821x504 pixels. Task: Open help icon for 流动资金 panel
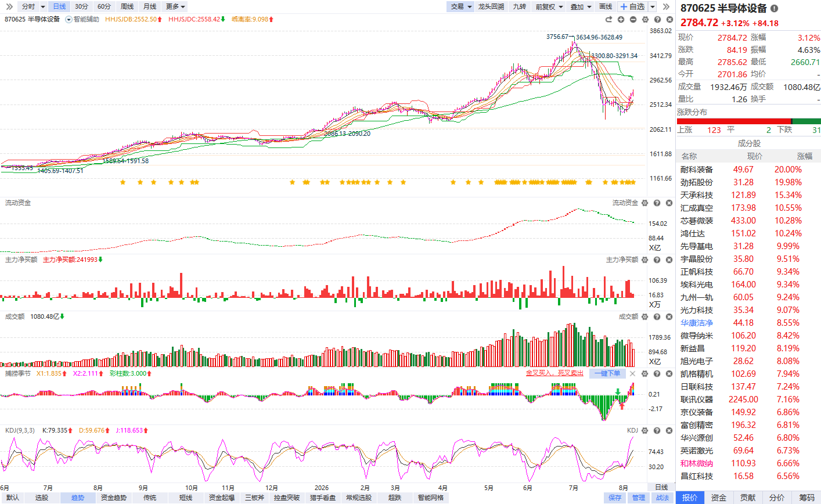657,203
